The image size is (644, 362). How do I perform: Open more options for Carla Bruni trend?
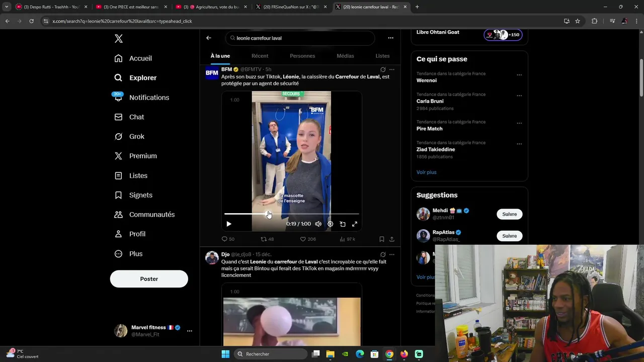[519, 96]
